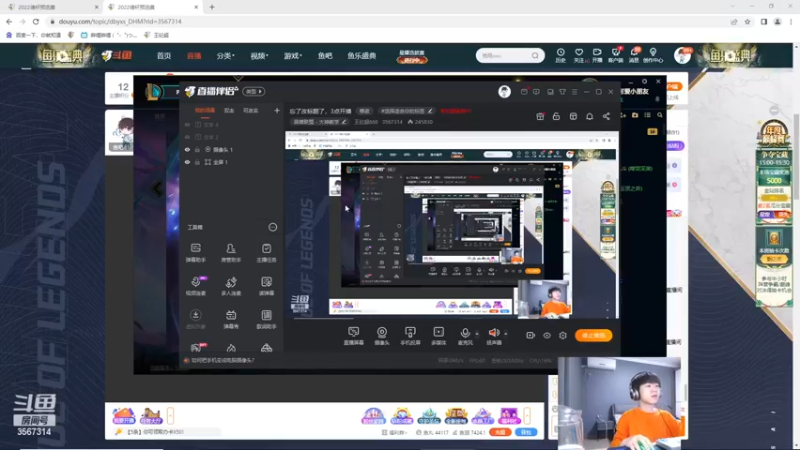Open the 虚拟形象 download tool

(195, 319)
